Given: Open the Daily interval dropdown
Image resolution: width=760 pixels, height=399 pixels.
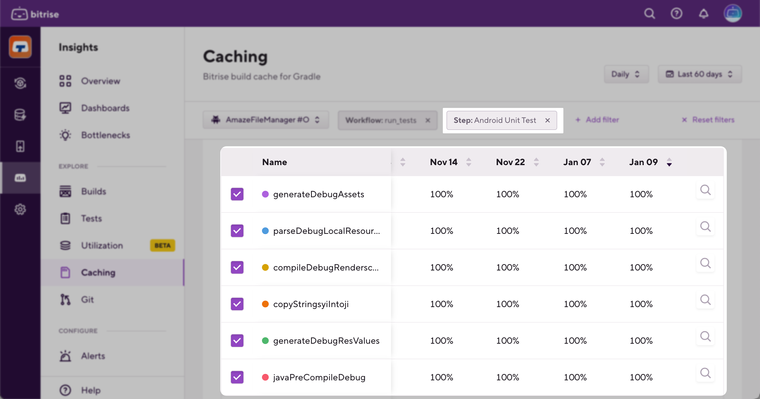Looking at the screenshot, I should [626, 74].
